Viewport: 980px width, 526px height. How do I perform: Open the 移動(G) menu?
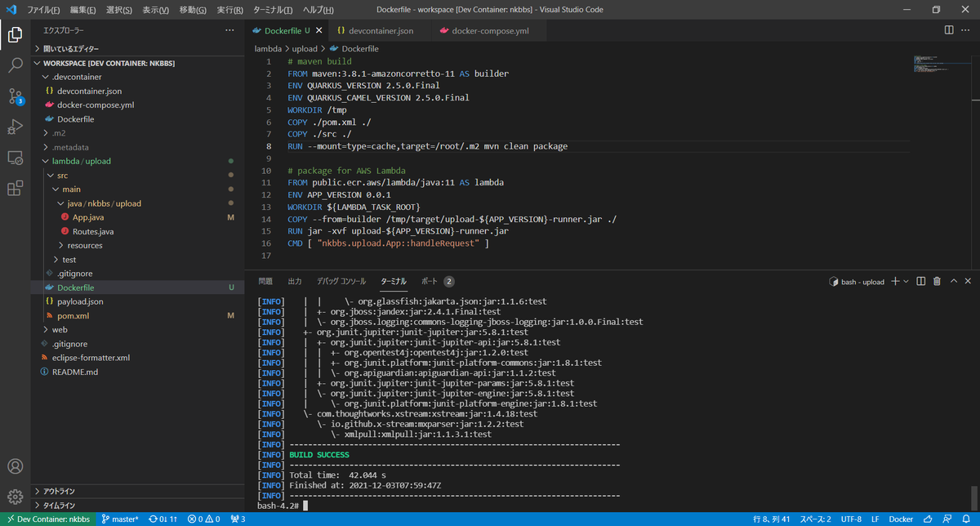point(193,10)
